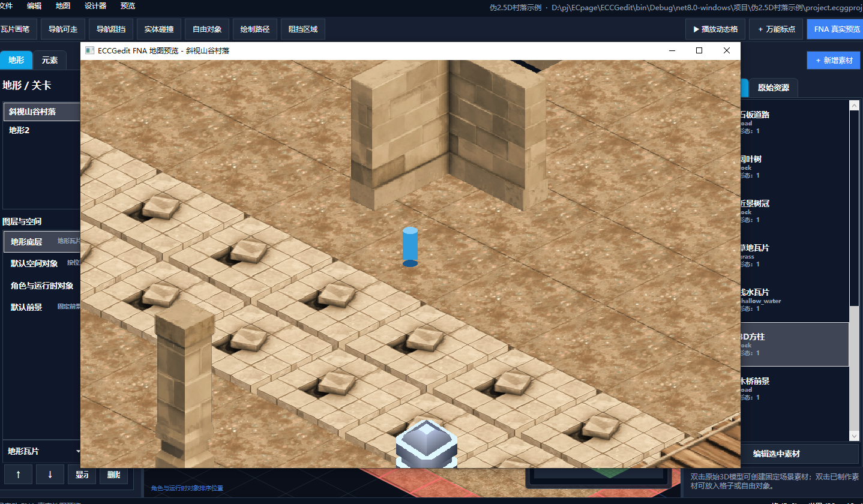Click the 删除 layer button
Viewport: 863px width, 504px height.
(x=113, y=474)
